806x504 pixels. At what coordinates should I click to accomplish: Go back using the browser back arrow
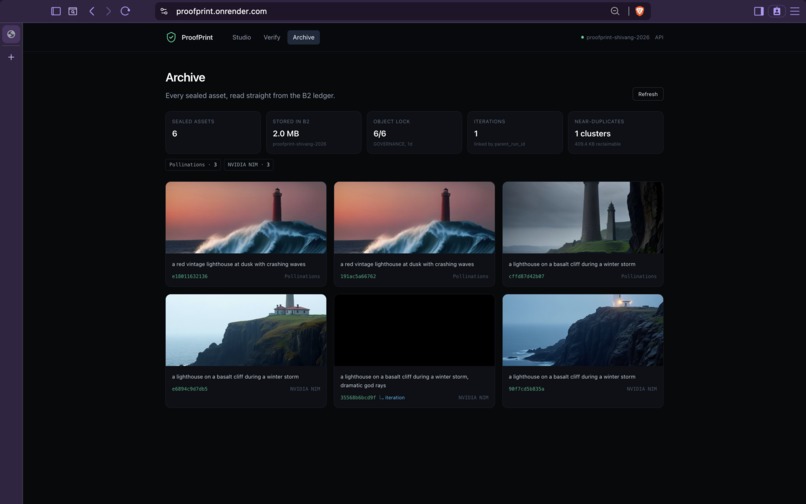[91, 11]
